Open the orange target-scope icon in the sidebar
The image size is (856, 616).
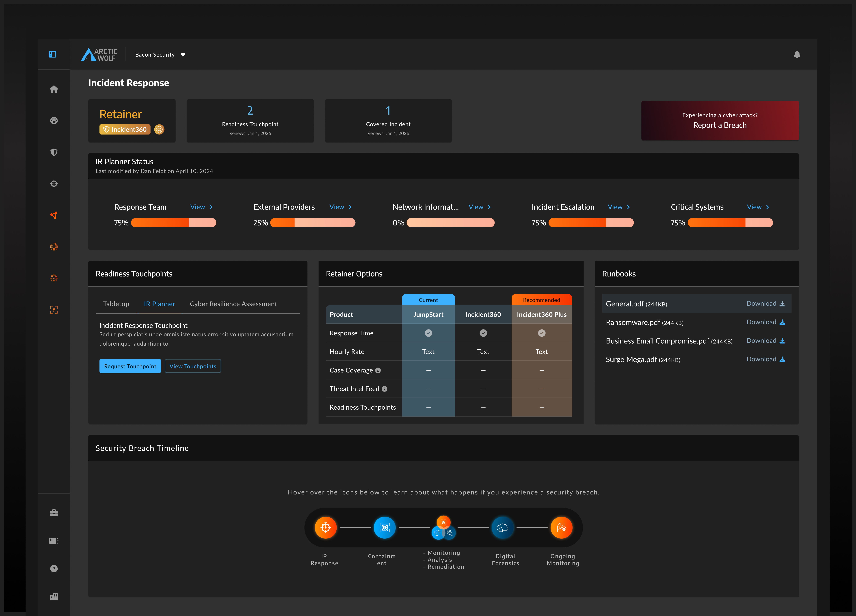coord(54,278)
